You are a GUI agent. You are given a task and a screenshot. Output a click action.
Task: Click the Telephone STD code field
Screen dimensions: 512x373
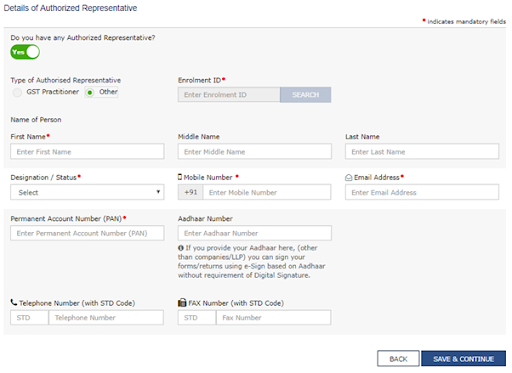tap(29, 318)
